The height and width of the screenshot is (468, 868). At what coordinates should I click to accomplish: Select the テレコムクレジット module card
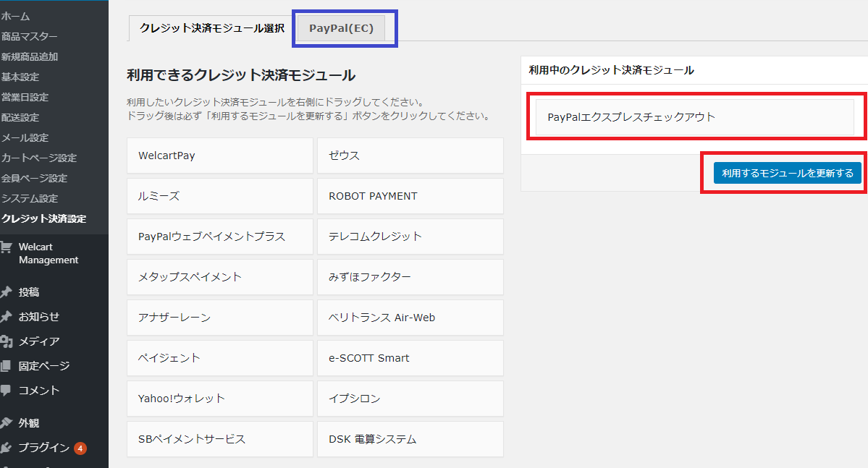click(410, 237)
